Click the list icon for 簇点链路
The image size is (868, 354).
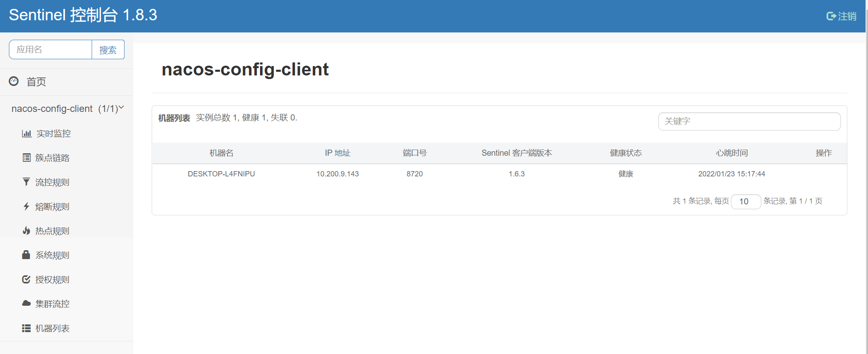27,158
